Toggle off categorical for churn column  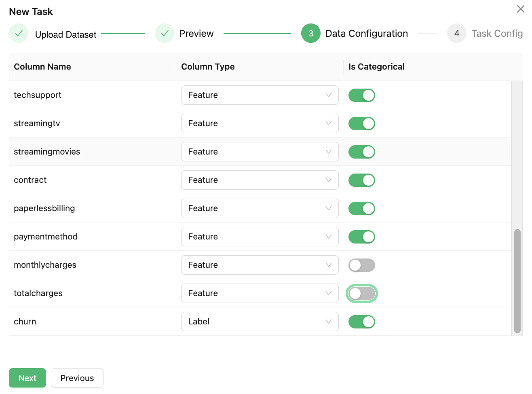coord(361,322)
